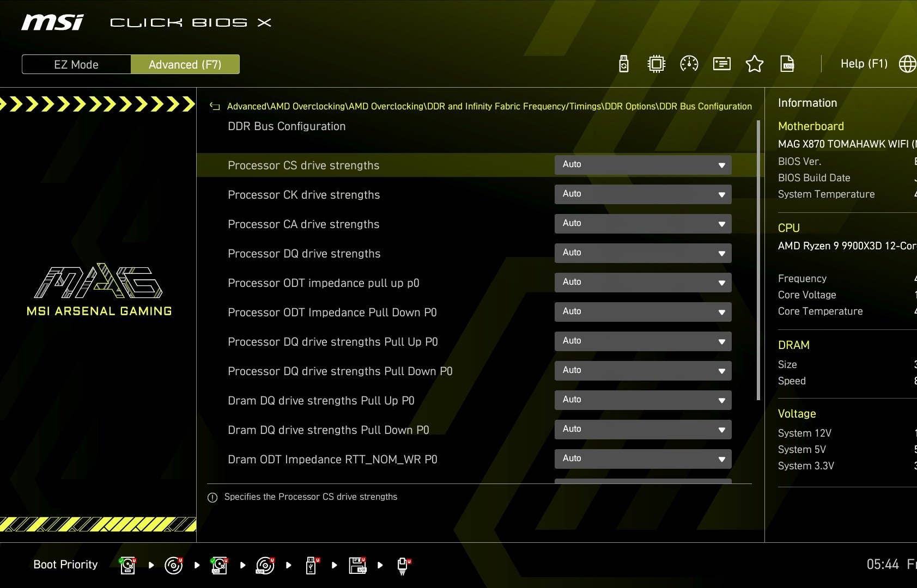Click 'Dram DQ drive strengths Pull Up P0' label
Screen dimensions: 917x588
(x=321, y=401)
